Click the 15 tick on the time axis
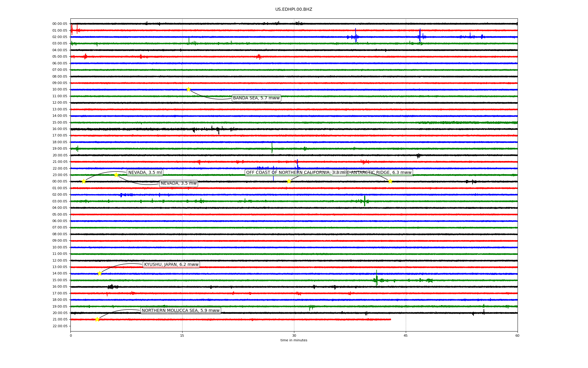 tap(182, 335)
